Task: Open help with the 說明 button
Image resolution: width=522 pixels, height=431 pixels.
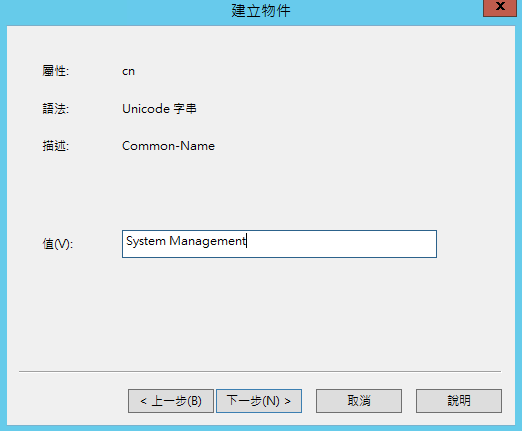Action: point(459,401)
